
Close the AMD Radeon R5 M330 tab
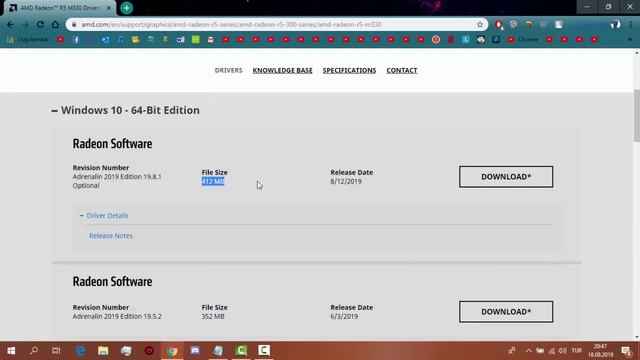click(109, 8)
